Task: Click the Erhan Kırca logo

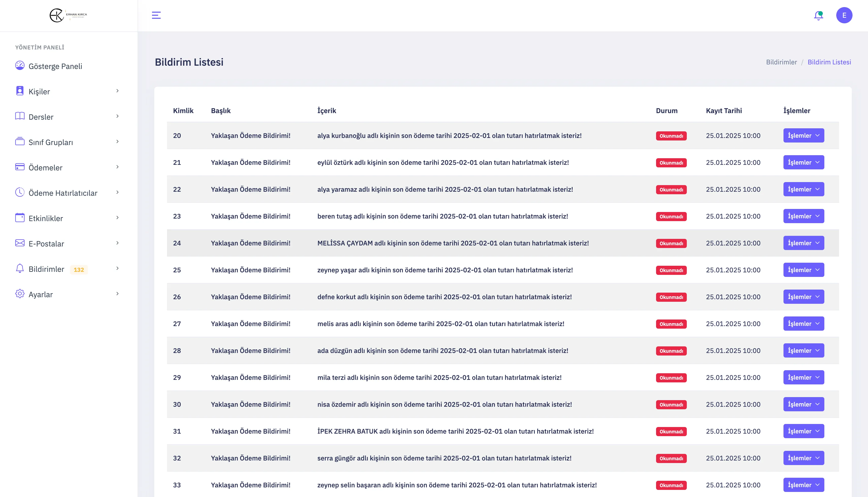Action: (68, 15)
